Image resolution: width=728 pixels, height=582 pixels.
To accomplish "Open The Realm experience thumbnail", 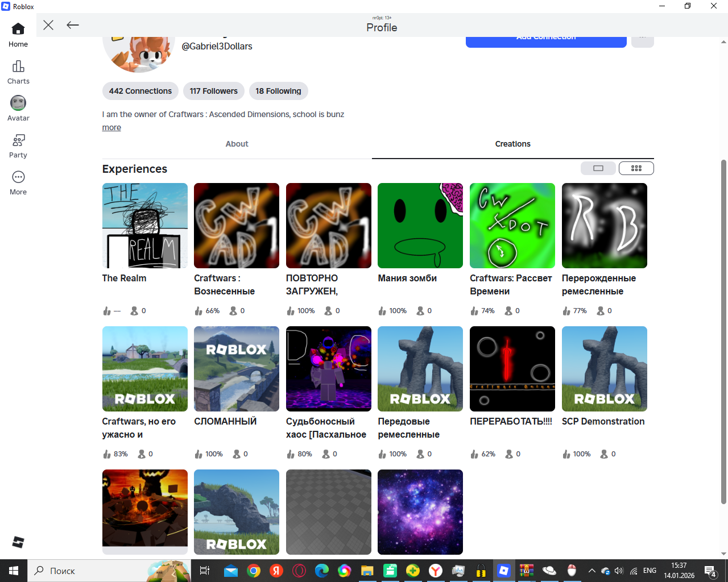I will point(145,226).
